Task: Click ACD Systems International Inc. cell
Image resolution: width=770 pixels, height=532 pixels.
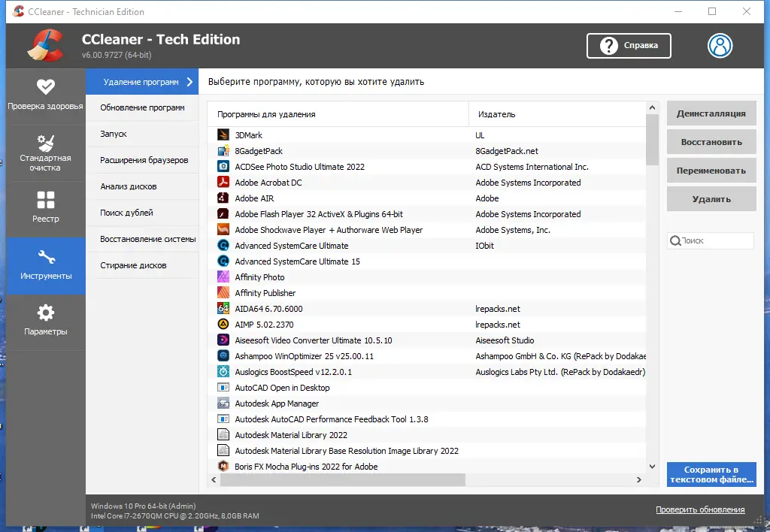Action: click(x=532, y=167)
